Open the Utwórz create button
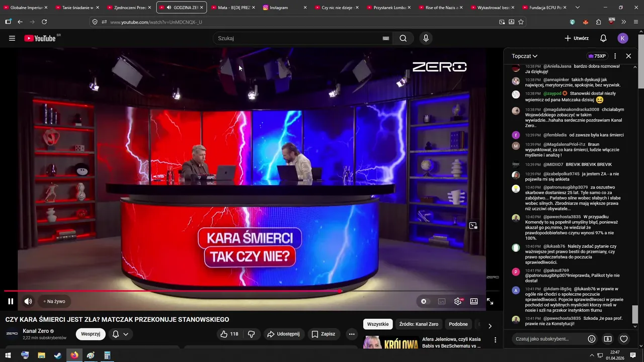 (x=577, y=38)
